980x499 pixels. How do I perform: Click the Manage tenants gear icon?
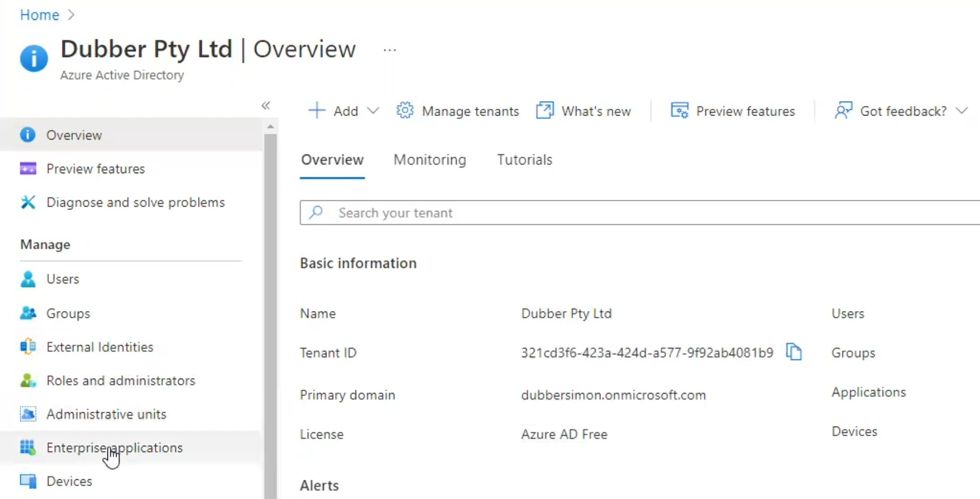[405, 111]
